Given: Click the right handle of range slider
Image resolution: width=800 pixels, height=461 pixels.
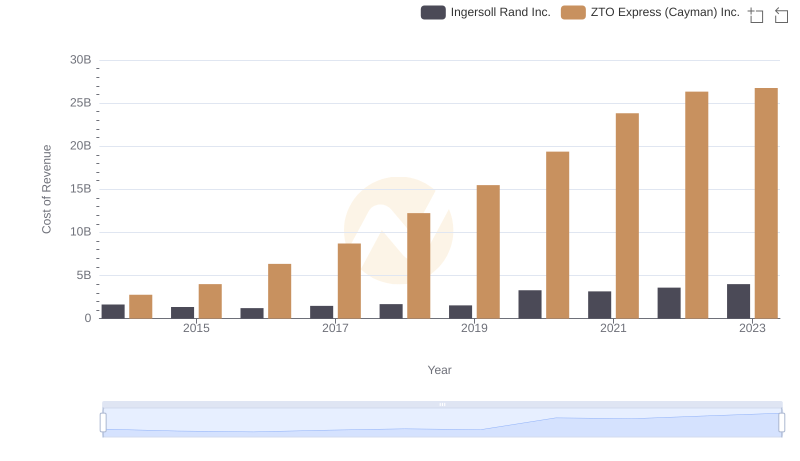Looking at the screenshot, I should point(781,423).
